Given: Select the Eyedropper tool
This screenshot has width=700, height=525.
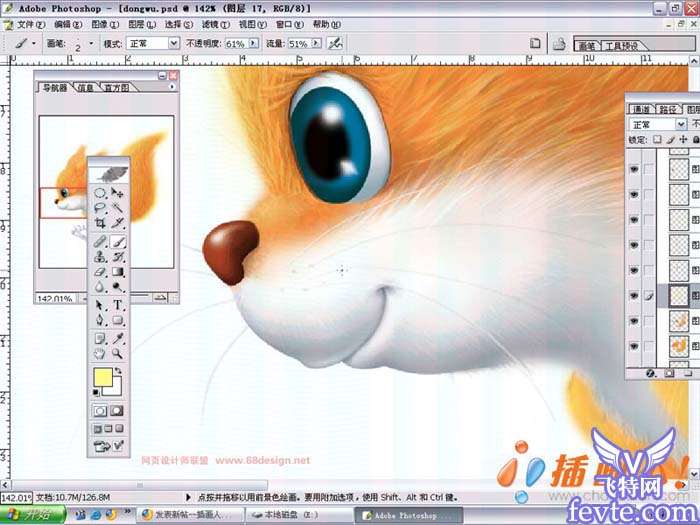Looking at the screenshot, I should [x=117, y=339].
